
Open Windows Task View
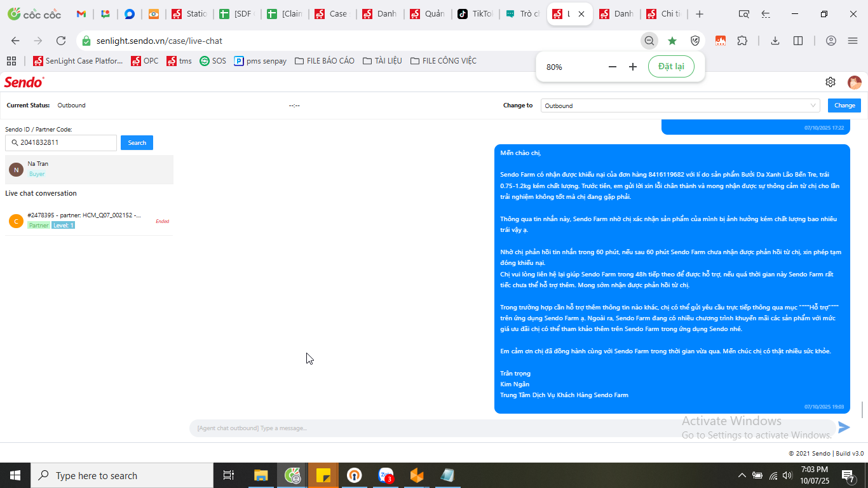coord(229,475)
